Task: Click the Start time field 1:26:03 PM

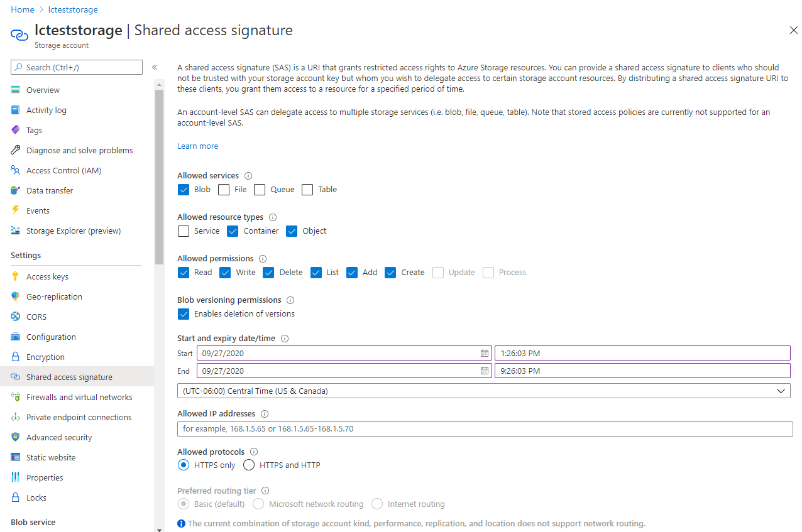Action: (642, 353)
